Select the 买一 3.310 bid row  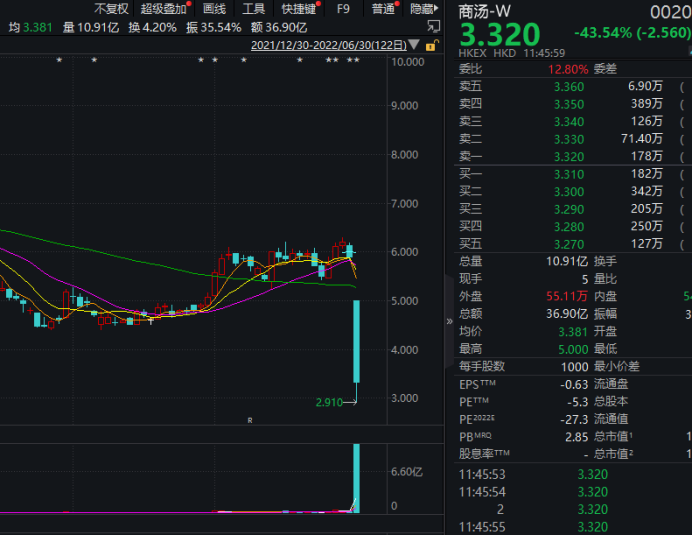click(x=573, y=174)
